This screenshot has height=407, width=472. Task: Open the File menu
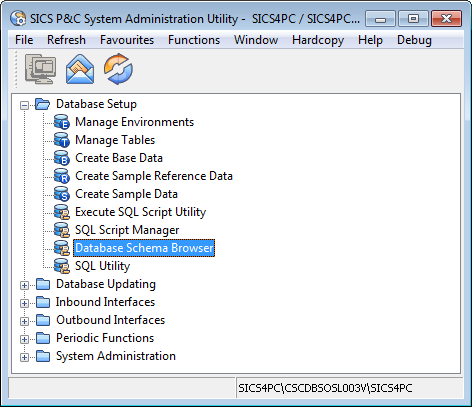coord(24,40)
